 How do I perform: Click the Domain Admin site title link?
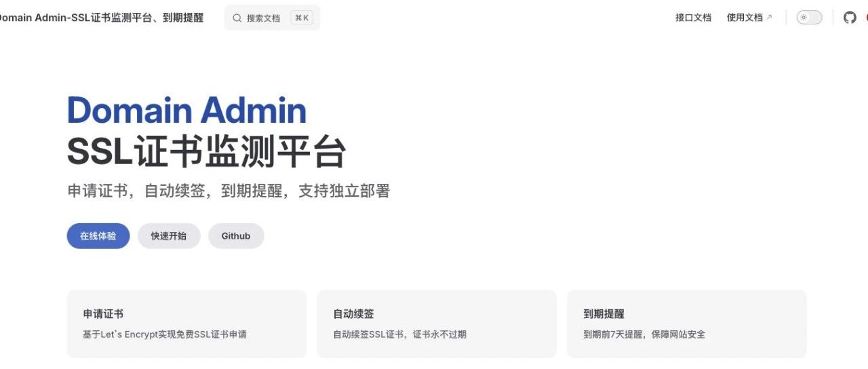[x=100, y=18]
